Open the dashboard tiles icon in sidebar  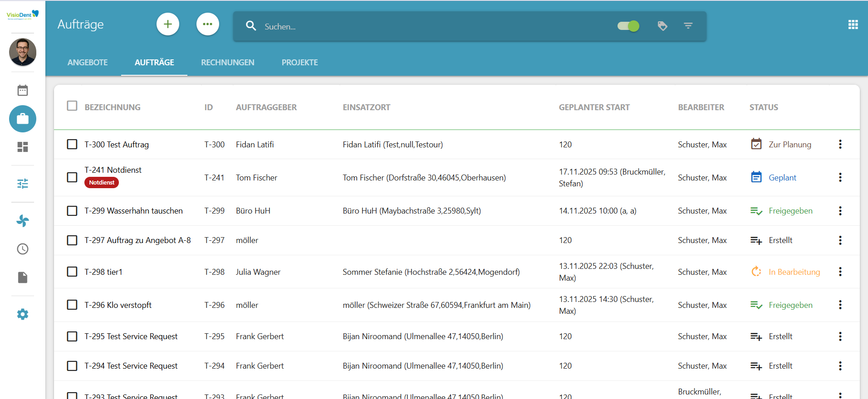[23, 147]
